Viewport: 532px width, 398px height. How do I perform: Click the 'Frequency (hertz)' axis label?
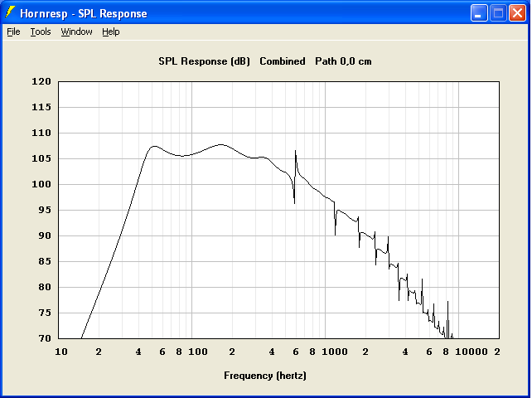coord(265,376)
